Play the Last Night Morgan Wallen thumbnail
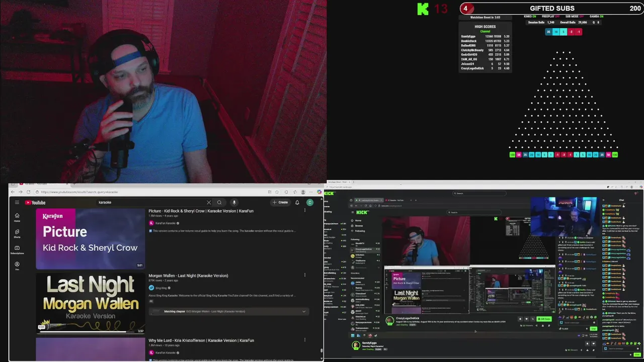Screen dimensions: 644x362 pos(90,303)
